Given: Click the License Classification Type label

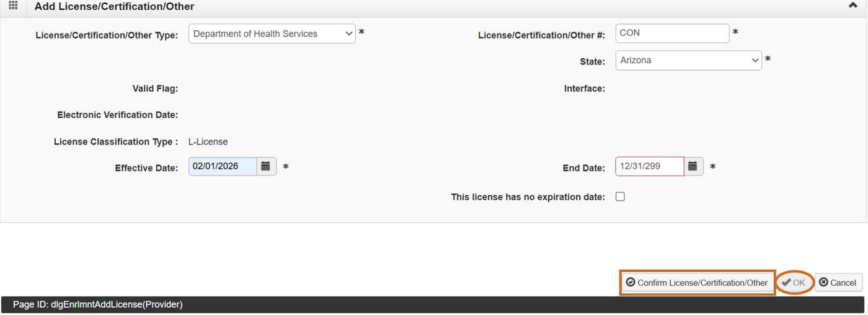Looking at the screenshot, I should pyautogui.click(x=116, y=142).
